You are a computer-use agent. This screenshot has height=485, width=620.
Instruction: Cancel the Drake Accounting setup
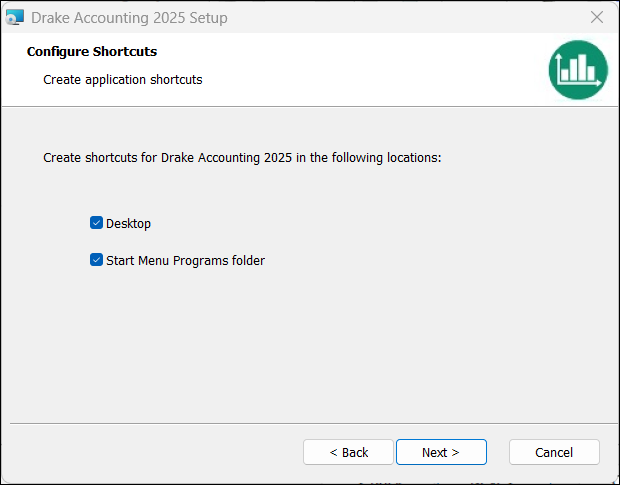tap(554, 452)
